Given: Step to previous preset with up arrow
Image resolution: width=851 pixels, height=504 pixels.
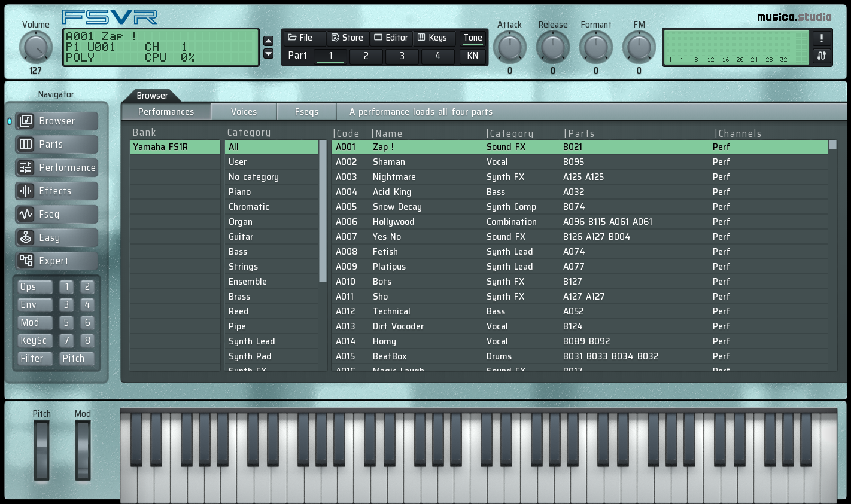Looking at the screenshot, I should tap(269, 41).
